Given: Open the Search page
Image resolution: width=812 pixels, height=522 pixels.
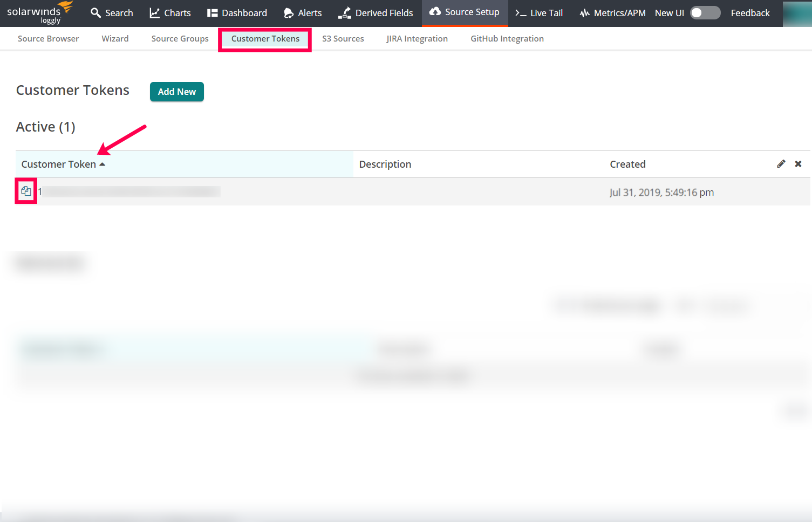Looking at the screenshot, I should (x=112, y=13).
